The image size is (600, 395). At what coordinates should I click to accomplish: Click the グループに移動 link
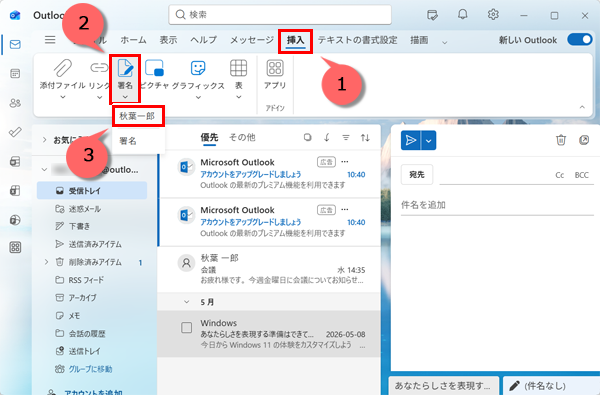tap(90, 369)
